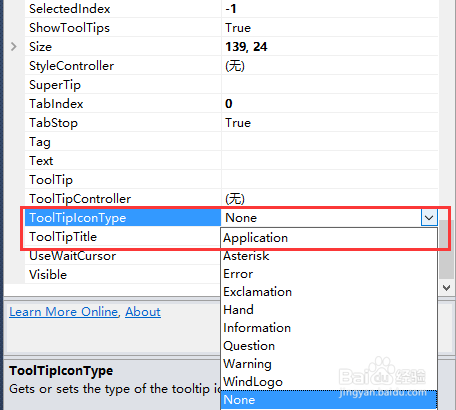The height and width of the screenshot is (410, 456).
Task: Select the Text property row
Action: tap(231, 161)
